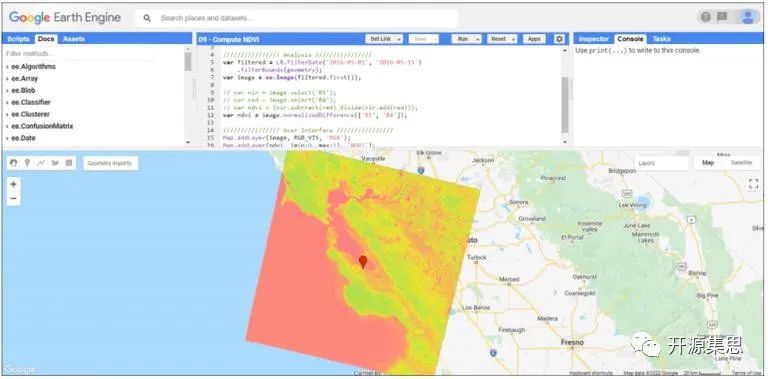Click the search magnifier icon
The image size is (768, 379).
pyautogui.click(x=147, y=18)
